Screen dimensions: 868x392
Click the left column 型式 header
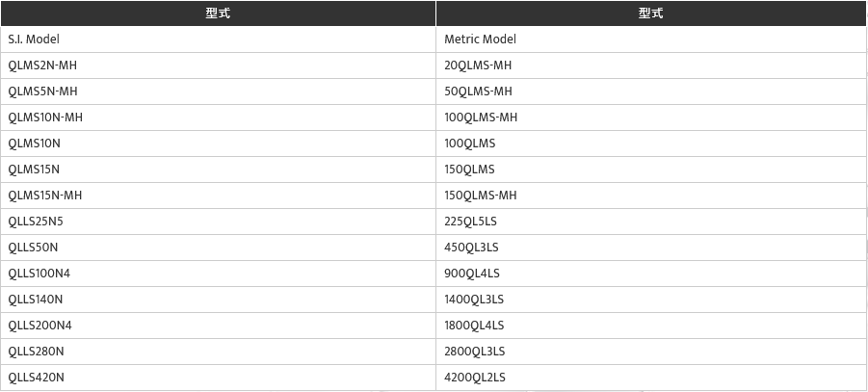click(218, 13)
